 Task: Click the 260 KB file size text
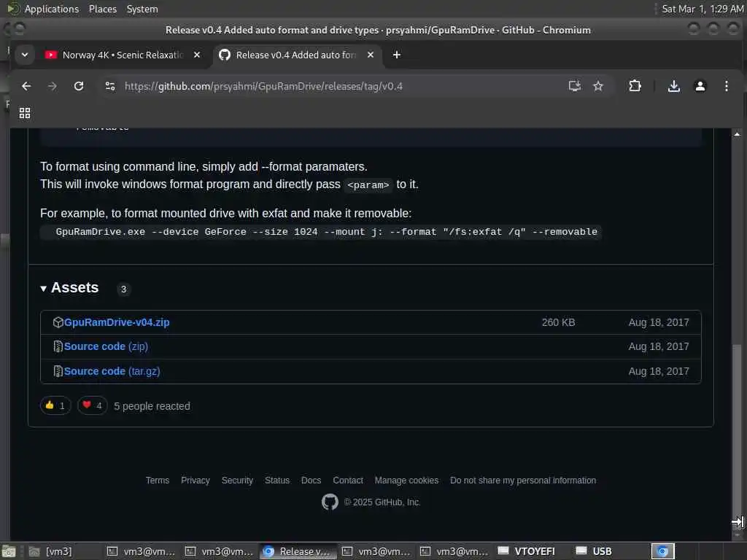(558, 322)
